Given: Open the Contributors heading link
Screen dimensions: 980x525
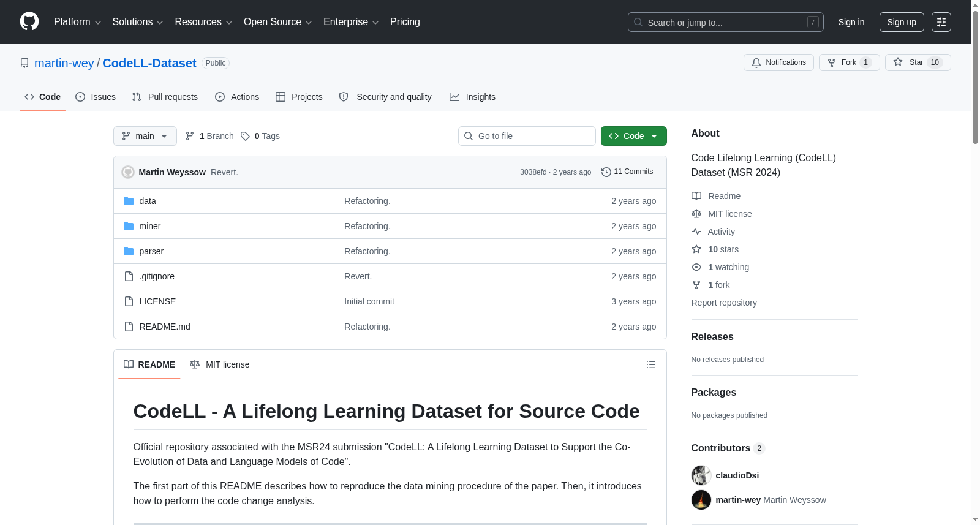Looking at the screenshot, I should [x=728, y=448].
